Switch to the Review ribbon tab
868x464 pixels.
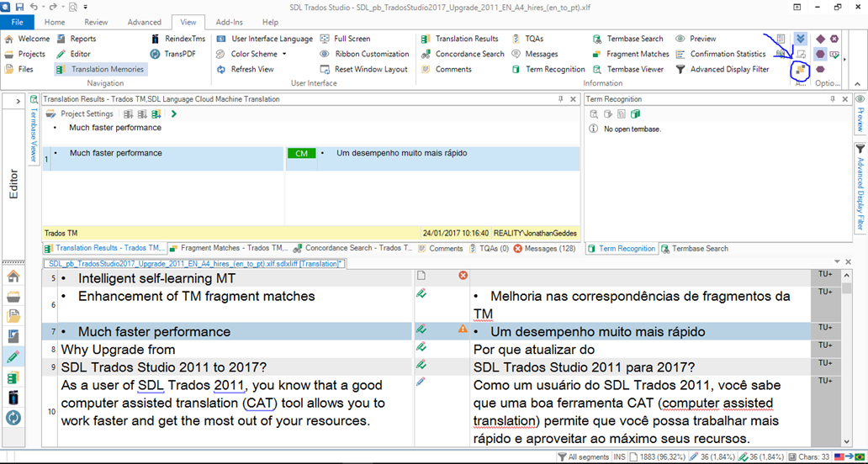(x=96, y=22)
